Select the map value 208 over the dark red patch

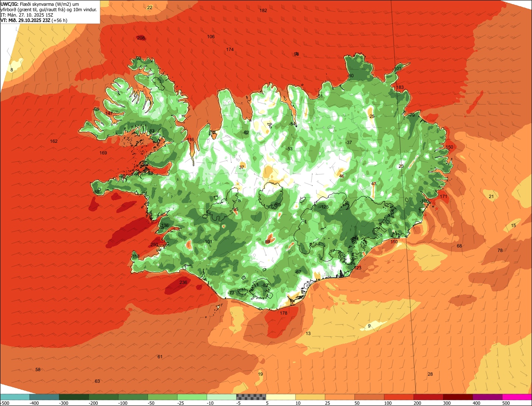141,38
